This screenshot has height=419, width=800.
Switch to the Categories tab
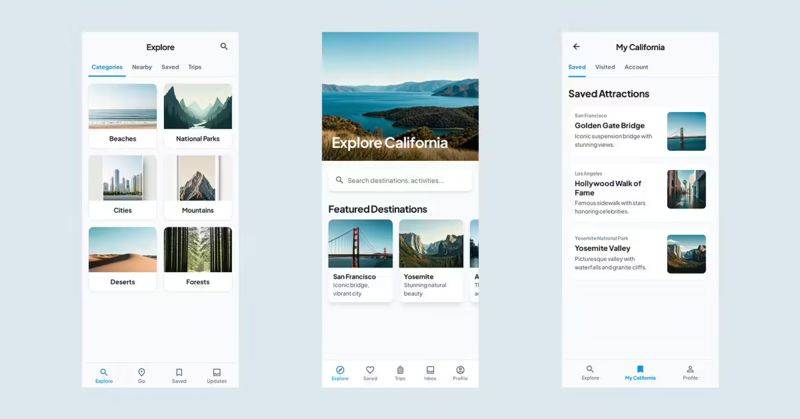click(x=107, y=67)
